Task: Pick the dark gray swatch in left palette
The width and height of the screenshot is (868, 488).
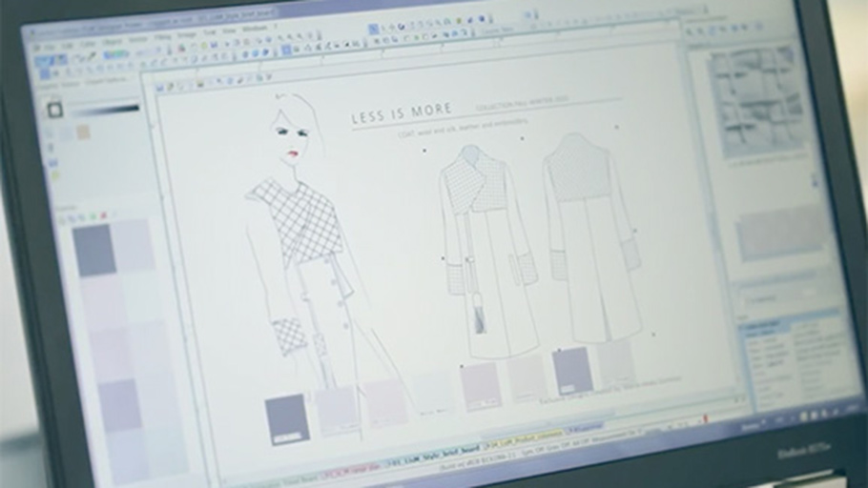Action: [94, 250]
